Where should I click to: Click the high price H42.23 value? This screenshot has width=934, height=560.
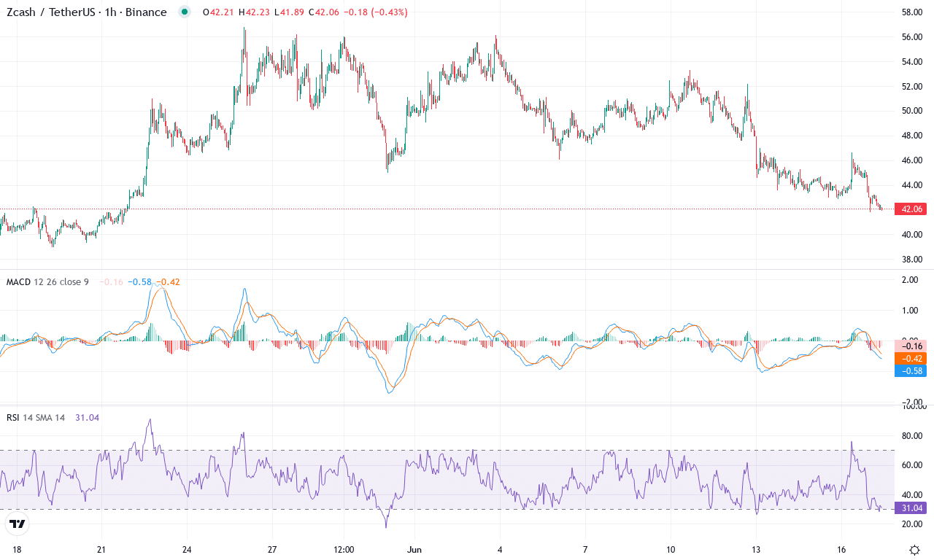pyautogui.click(x=252, y=12)
